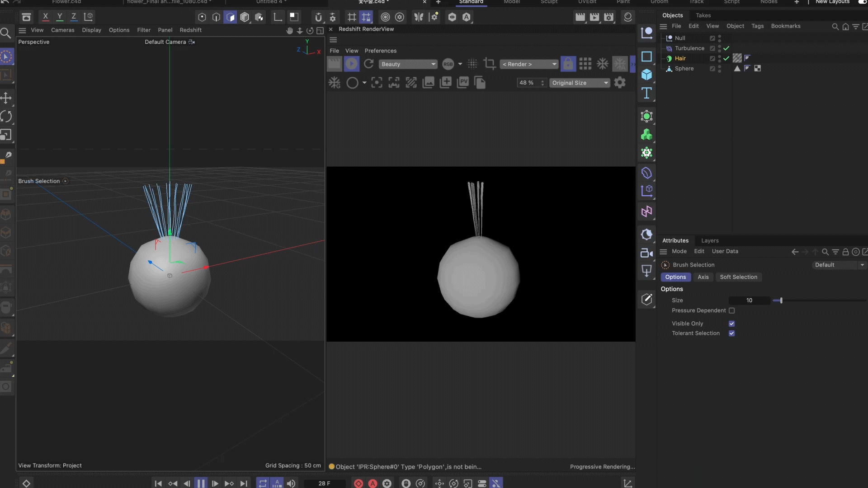Viewport: 868px width, 488px height.
Task: Open the RenderView settings gear
Action: coord(620,83)
